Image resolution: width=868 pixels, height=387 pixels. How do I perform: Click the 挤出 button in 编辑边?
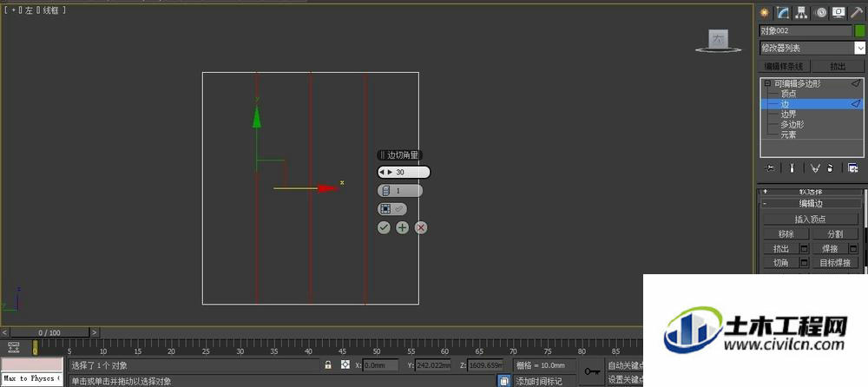click(781, 248)
